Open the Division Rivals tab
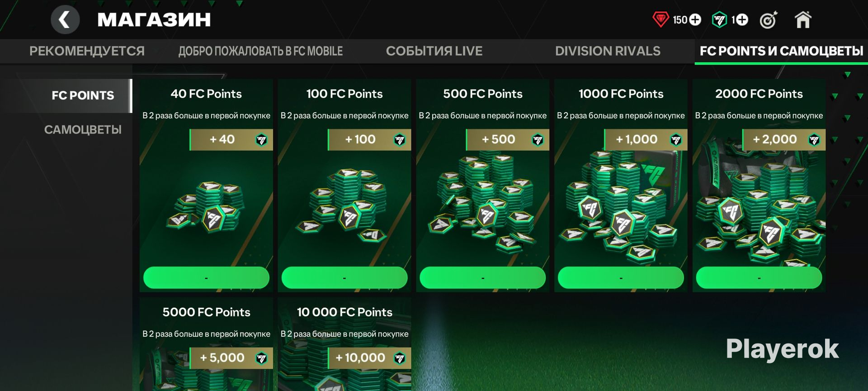 [x=608, y=51]
